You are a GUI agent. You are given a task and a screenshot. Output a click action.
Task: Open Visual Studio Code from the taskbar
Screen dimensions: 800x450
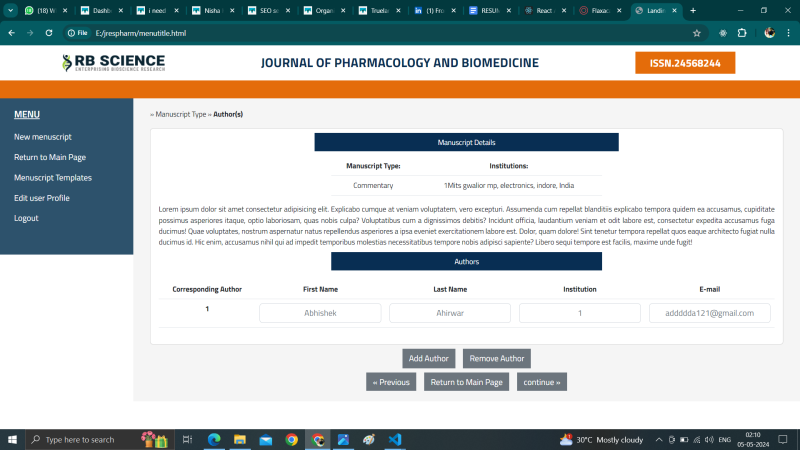coord(394,439)
